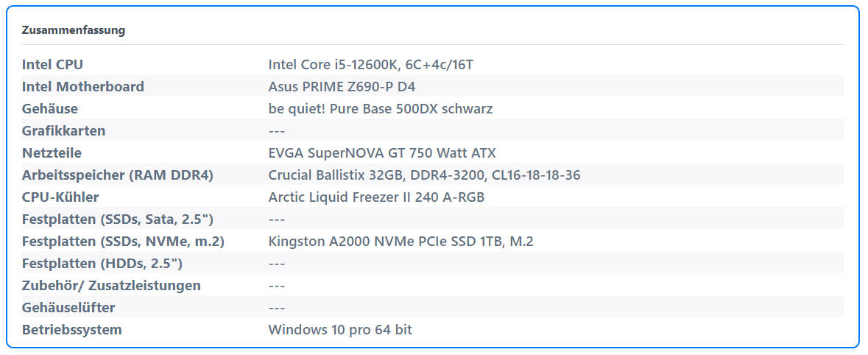This screenshot has width=868, height=355.
Task: Click the Zusammenfassung heading
Action: [x=73, y=30]
